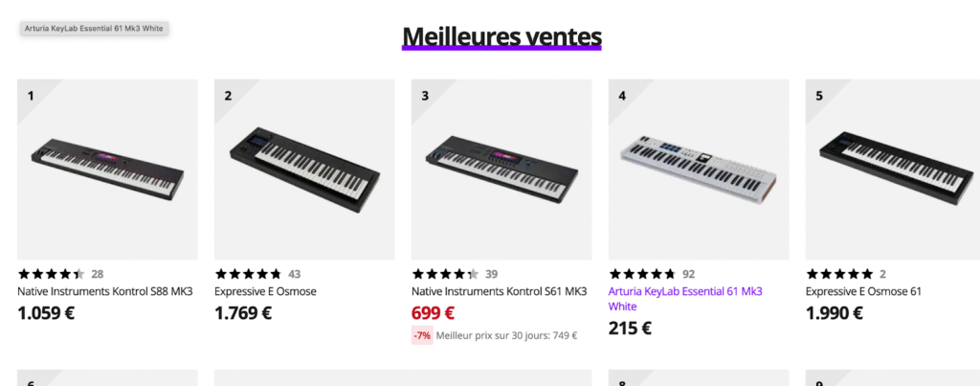Viewport: 980px width, 386px height.
Task: Open the Native Instruments Kontrol S88 MK3 image
Action: (x=107, y=169)
